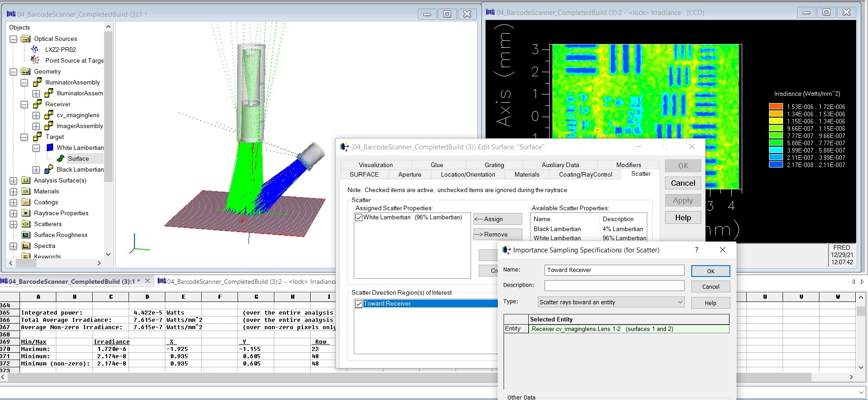Select the Irradiance window document tab
The height and width of the screenshot is (400, 868).
246,281
